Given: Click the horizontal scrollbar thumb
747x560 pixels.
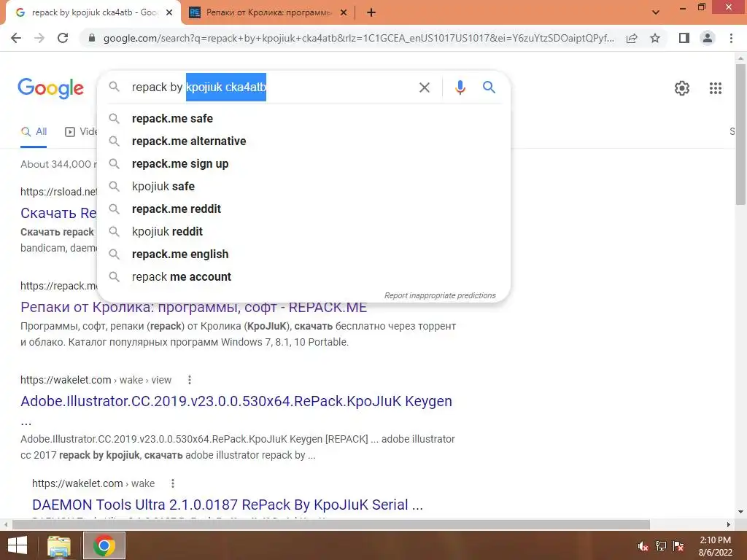Looking at the screenshot, I should [x=331, y=524].
